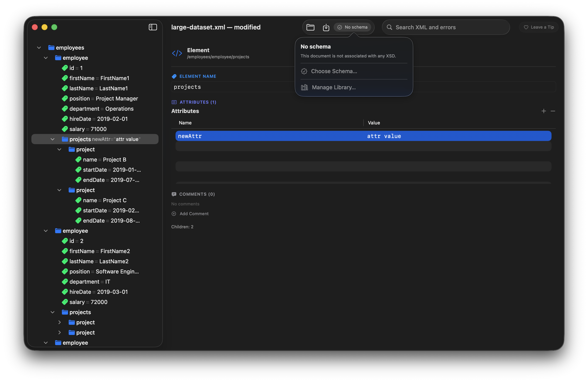Open a file with the folder toolbar icon
The width and height of the screenshot is (588, 382).
click(310, 27)
